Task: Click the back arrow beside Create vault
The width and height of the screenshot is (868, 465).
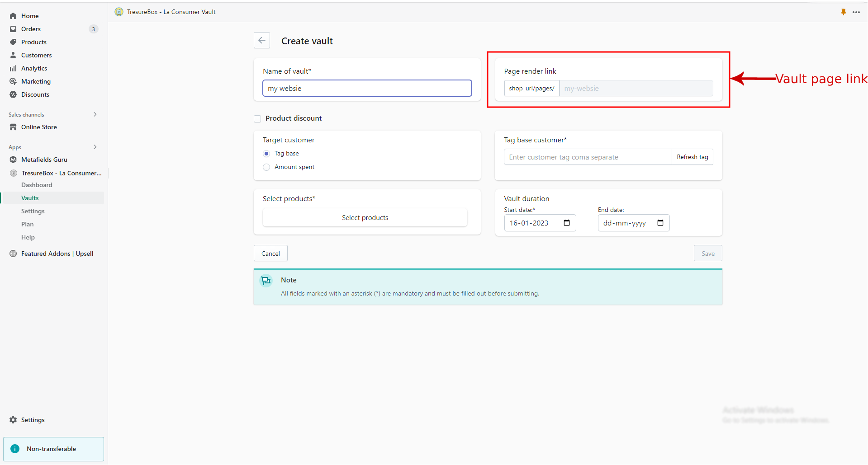Action: click(262, 41)
